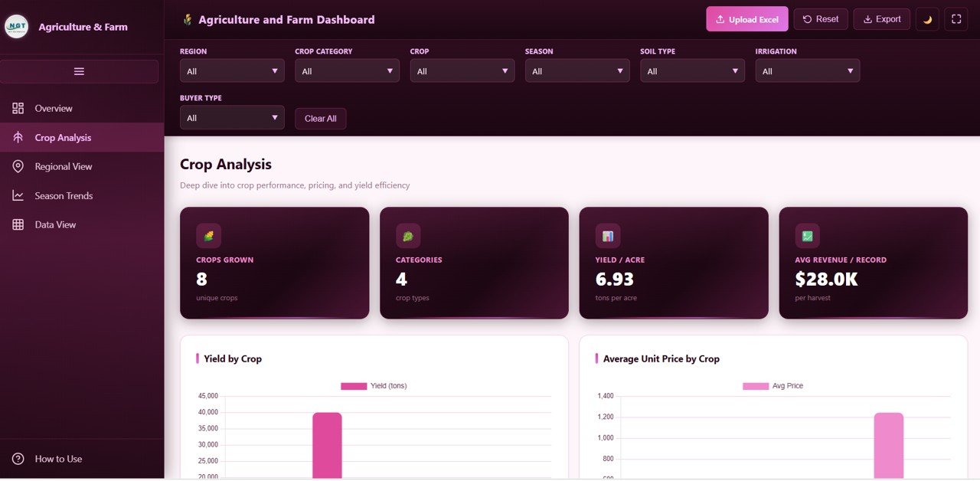Image resolution: width=980 pixels, height=481 pixels.
Task: Switch to the Crop Analysis section
Action: 64,137
